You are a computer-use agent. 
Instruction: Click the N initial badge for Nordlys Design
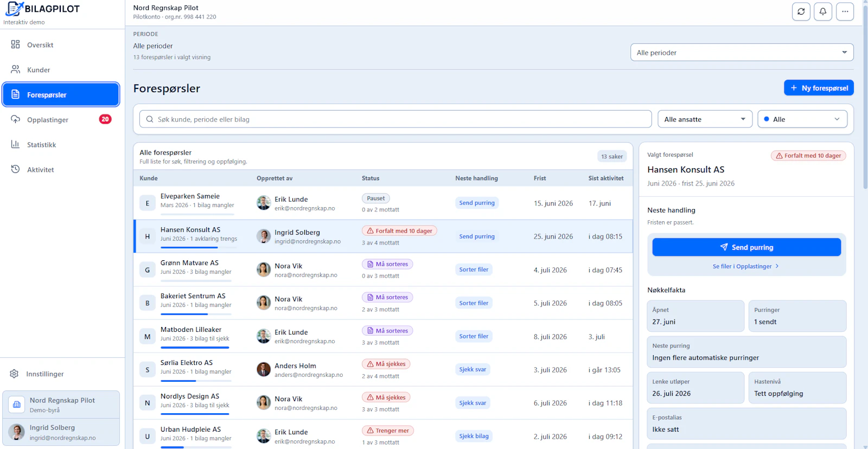point(148,403)
